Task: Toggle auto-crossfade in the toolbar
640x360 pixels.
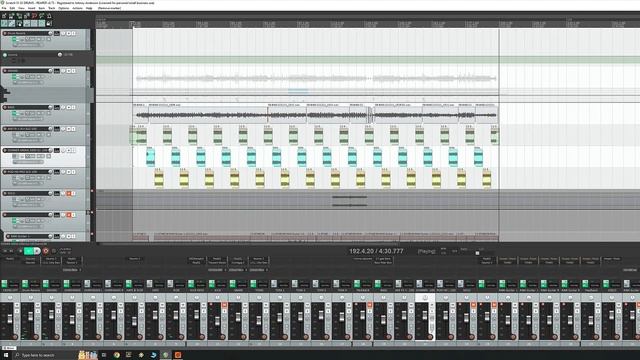Action: tap(4, 23)
